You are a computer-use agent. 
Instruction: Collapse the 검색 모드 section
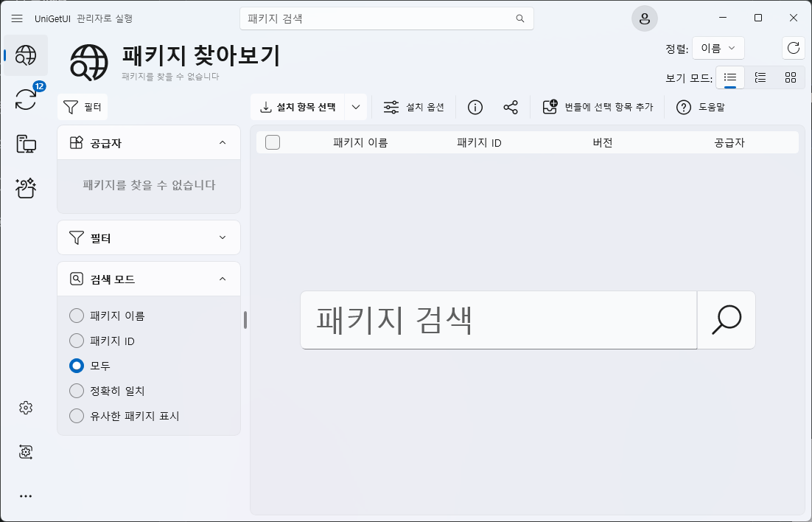[x=223, y=279]
